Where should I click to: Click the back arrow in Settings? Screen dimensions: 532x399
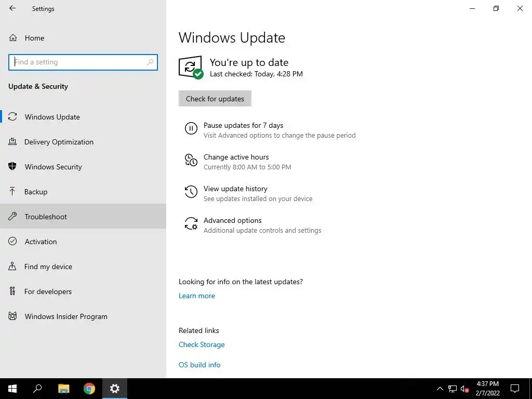click(x=12, y=8)
